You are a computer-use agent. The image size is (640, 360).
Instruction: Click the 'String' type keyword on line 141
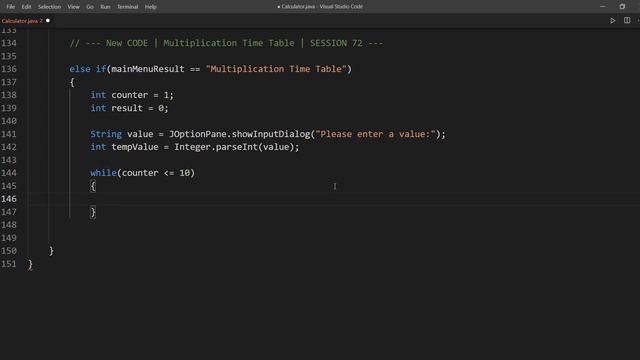(106, 134)
